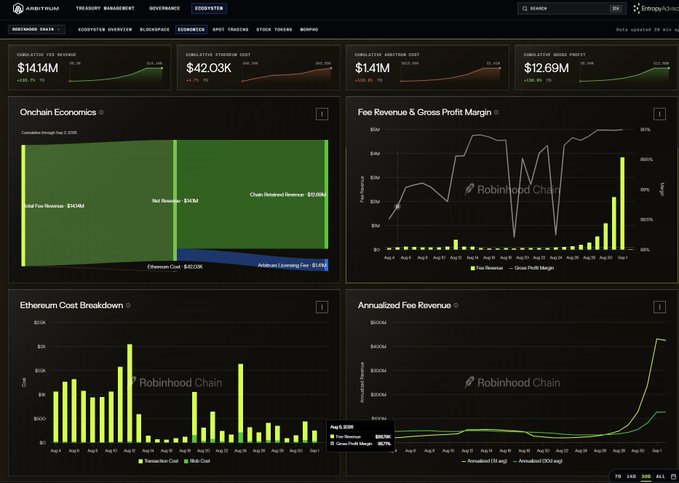Viewport: 679px width, 483px height.
Task: Set time range to 30D
Action: (646, 477)
